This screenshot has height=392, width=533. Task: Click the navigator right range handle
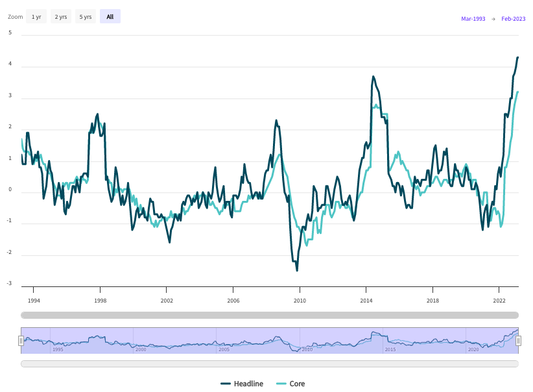pos(518,341)
